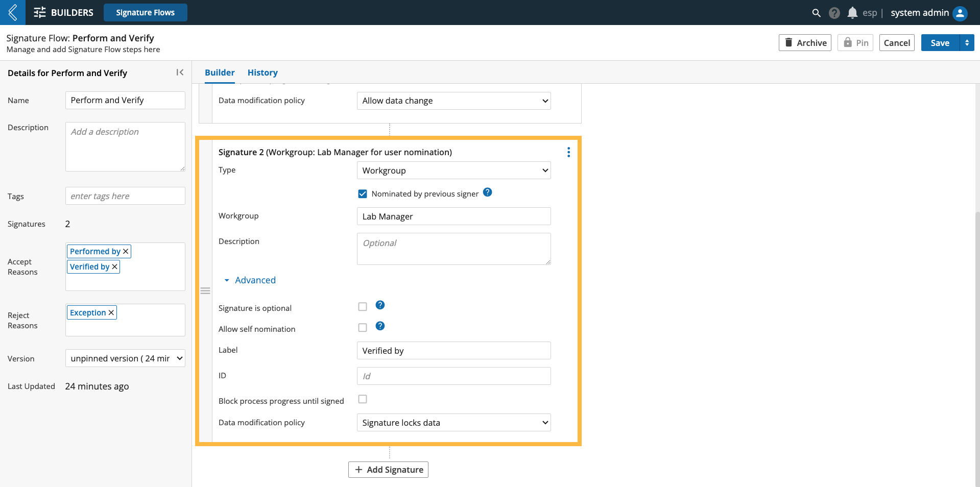Click the Cancel button
The image size is (980, 487).
(x=897, y=43)
